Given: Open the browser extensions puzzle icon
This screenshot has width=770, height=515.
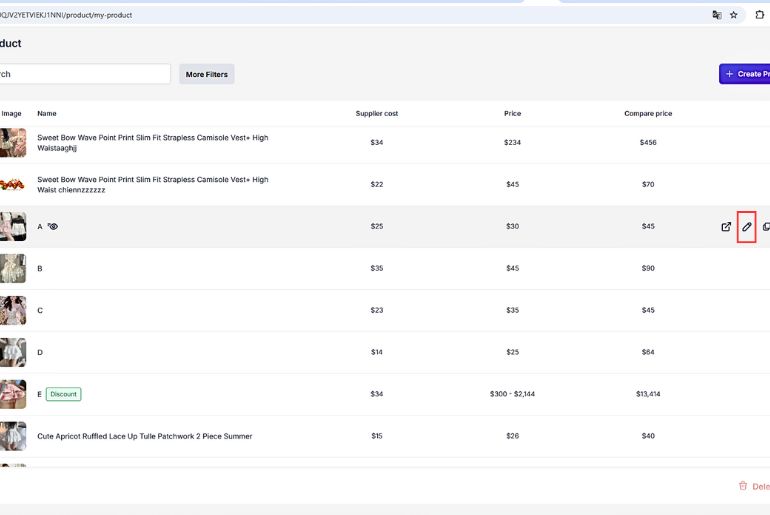Looking at the screenshot, I should pyautogui.click(x=759, y=15).
